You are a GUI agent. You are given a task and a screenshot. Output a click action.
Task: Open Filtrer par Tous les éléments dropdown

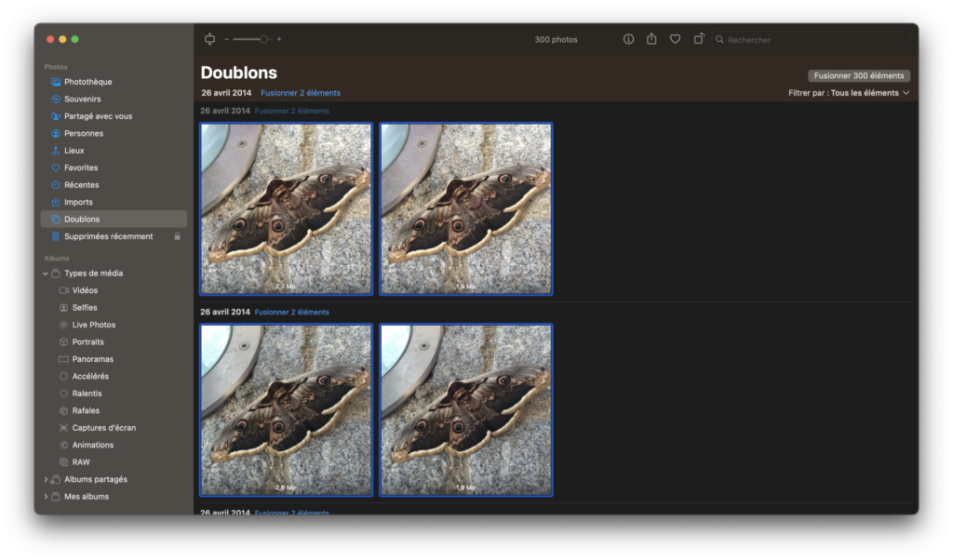(x=849, y=93)
